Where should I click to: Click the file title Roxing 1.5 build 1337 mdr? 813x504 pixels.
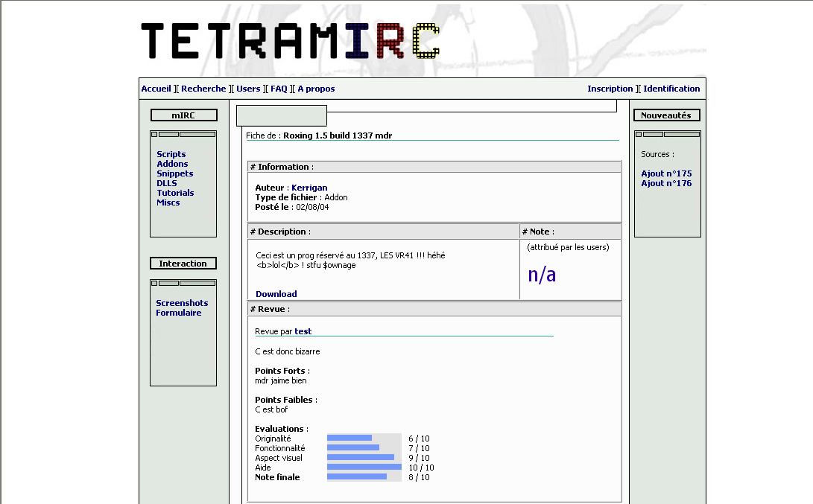(x=338, y=135)
